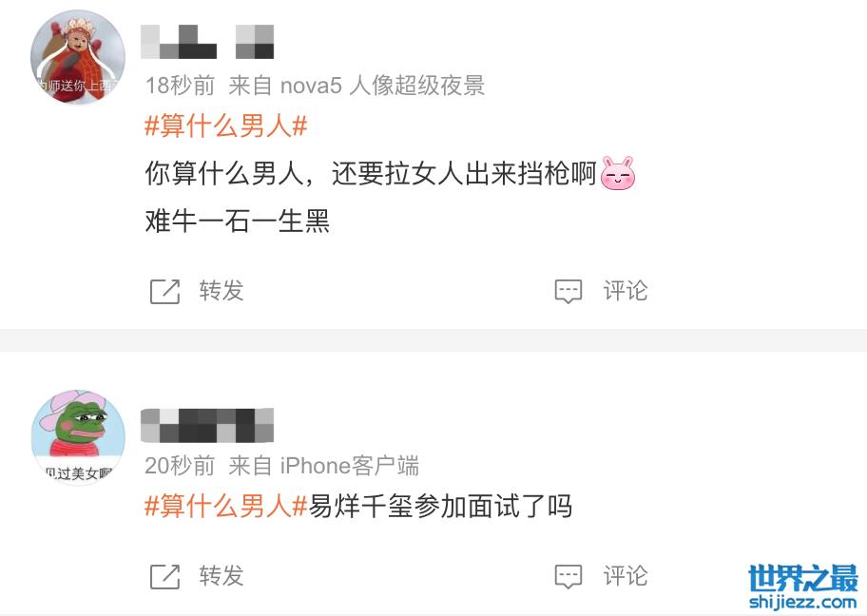Click 评论 label on first post
Screen dimensions: 867x616
coord(626,291)
